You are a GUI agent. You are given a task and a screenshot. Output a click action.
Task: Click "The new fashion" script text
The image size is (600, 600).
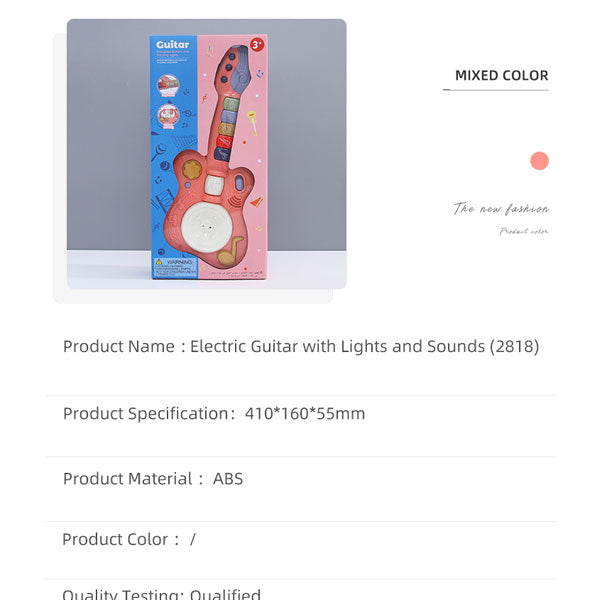[x=501, y=209]
